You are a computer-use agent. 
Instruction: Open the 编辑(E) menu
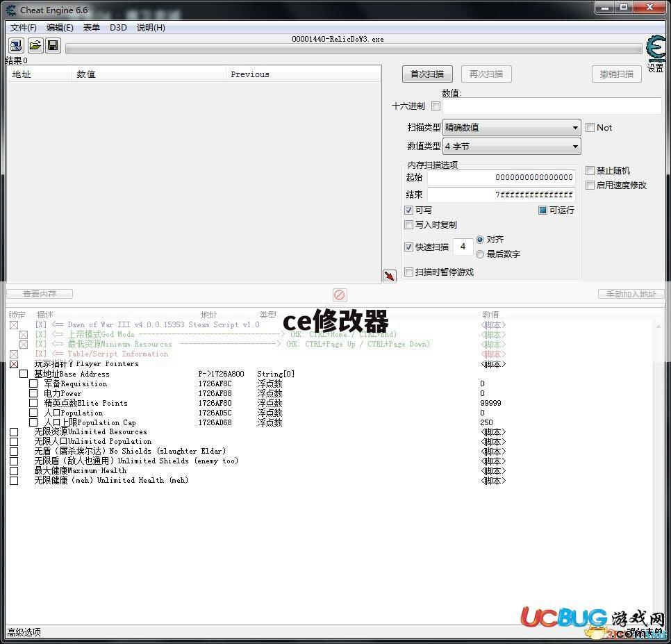pos(60,27)
